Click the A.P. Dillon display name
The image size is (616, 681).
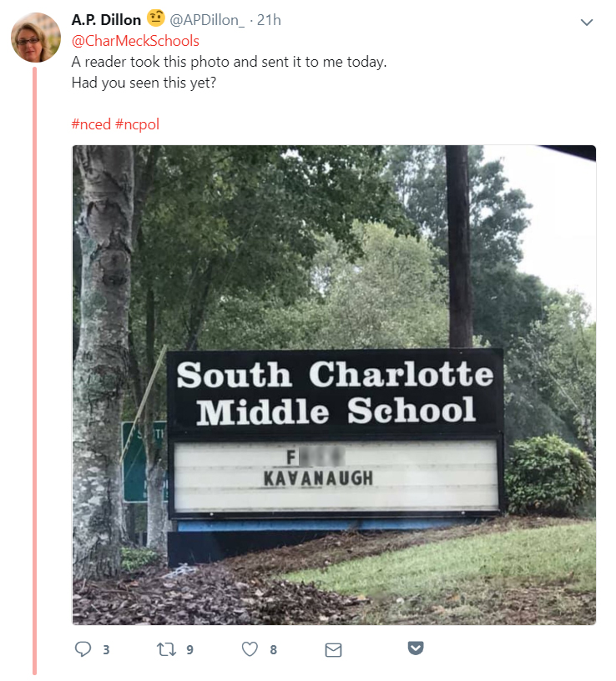point(107,20)
